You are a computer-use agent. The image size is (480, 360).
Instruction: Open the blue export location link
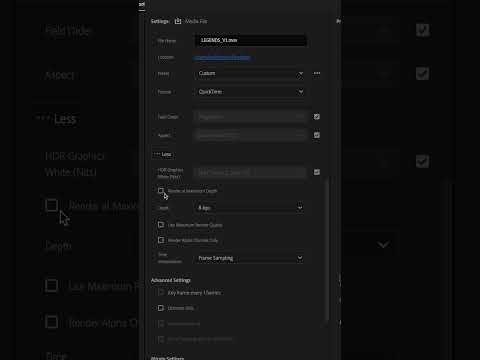coord(223,58)
